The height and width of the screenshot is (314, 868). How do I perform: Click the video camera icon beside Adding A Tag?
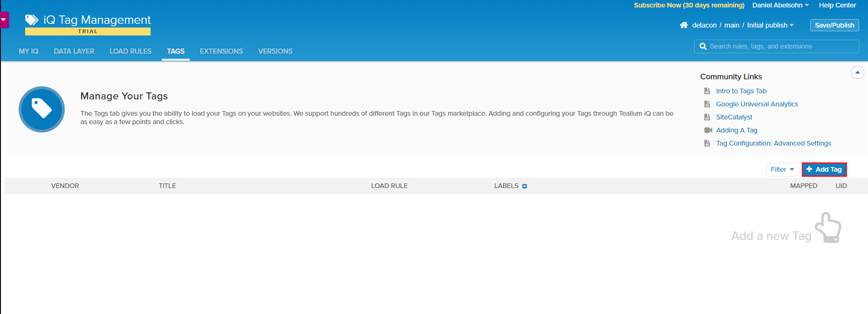click(x=708, y=130)
